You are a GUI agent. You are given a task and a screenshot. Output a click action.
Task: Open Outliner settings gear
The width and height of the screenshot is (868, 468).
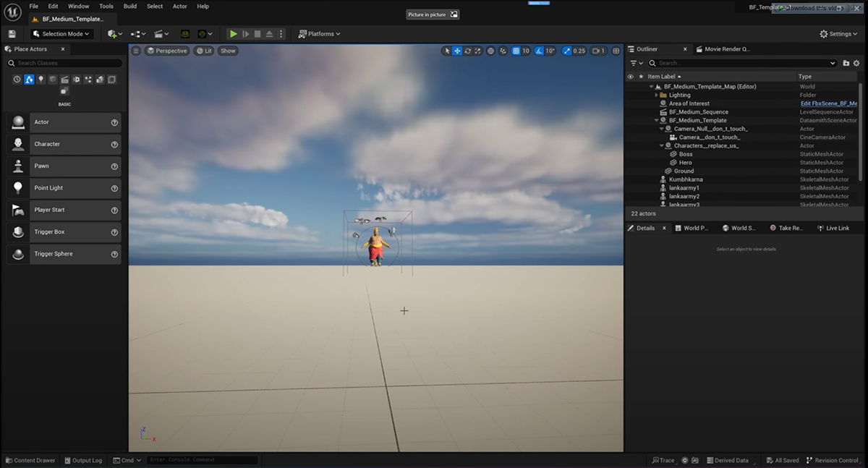coord(856,63)
